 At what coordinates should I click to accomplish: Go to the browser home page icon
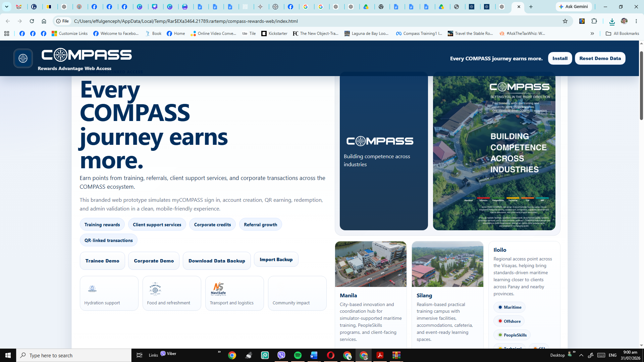(44, 21)
